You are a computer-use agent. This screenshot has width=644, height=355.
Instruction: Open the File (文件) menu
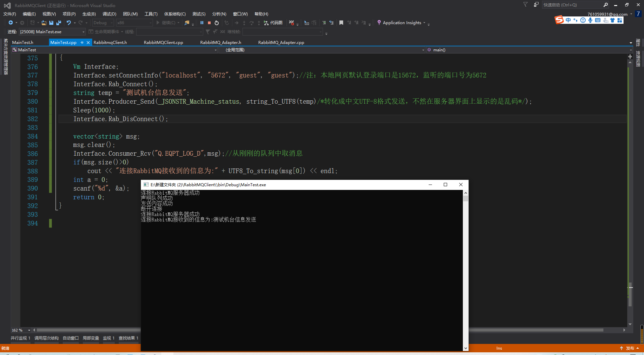10,14
